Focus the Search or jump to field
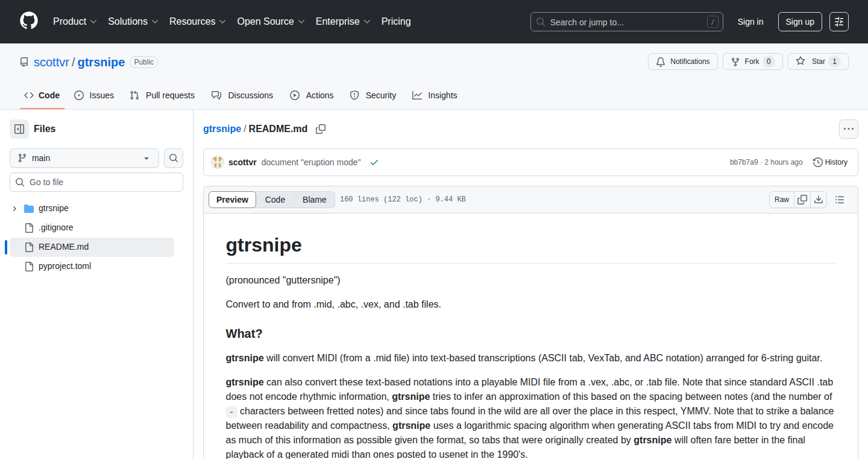The width and height of the screenshot is (868, 459). point(627,22)
